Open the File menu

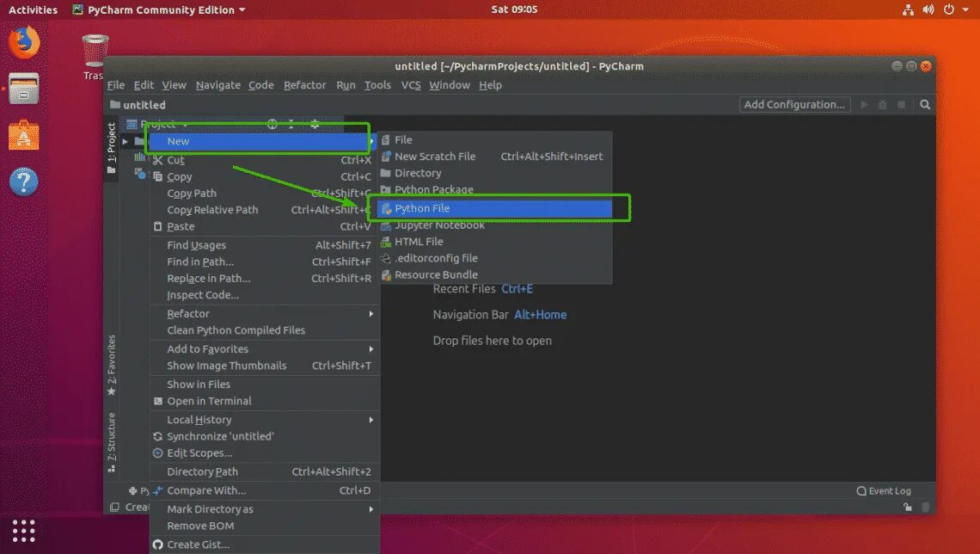tap(116, 85)
